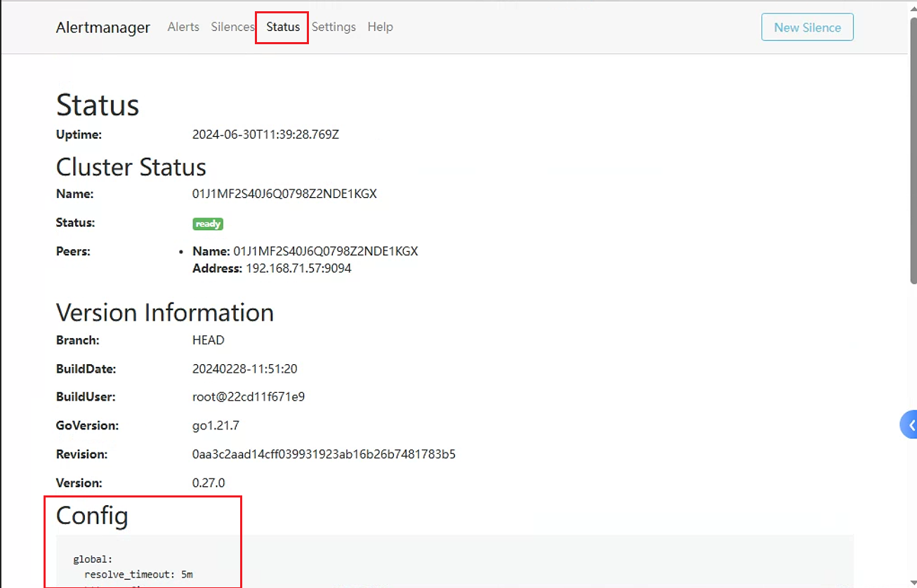Open the Help link in navbar
The width and height of the screenshot is (917, 588).
tap(380, 27)
